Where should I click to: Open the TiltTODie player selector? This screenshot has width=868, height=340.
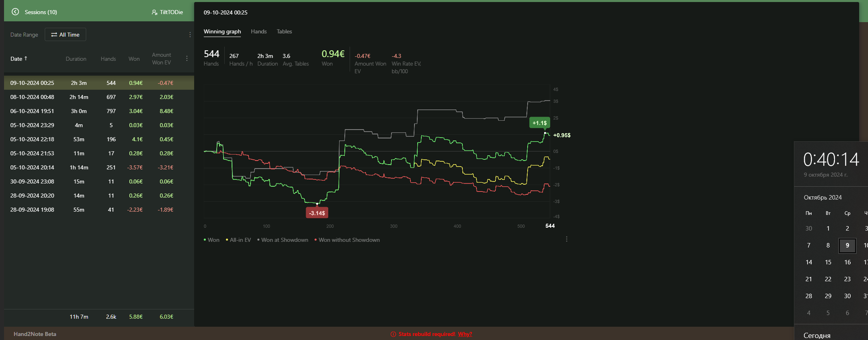(x=167, y=12)
